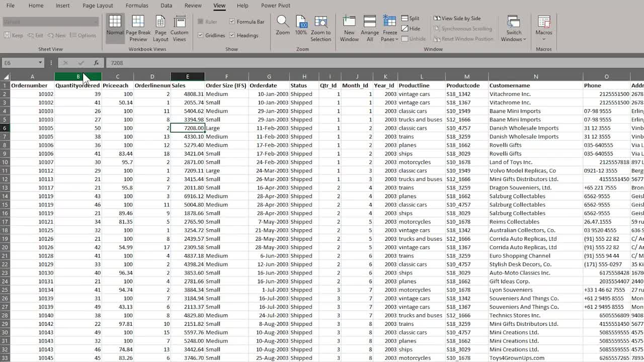Open a New Window of the workbook

[x=348, y=28]
